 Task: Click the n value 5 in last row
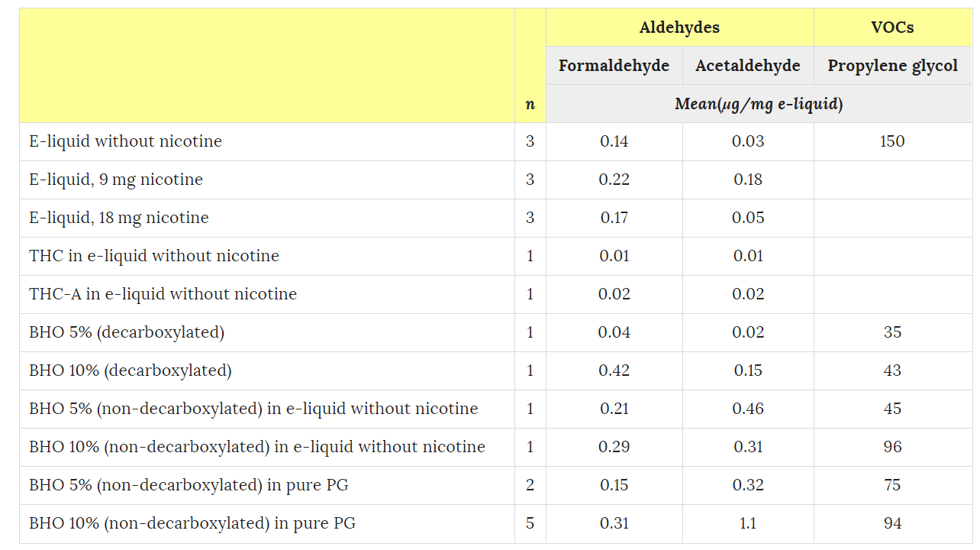coord(530,523)
